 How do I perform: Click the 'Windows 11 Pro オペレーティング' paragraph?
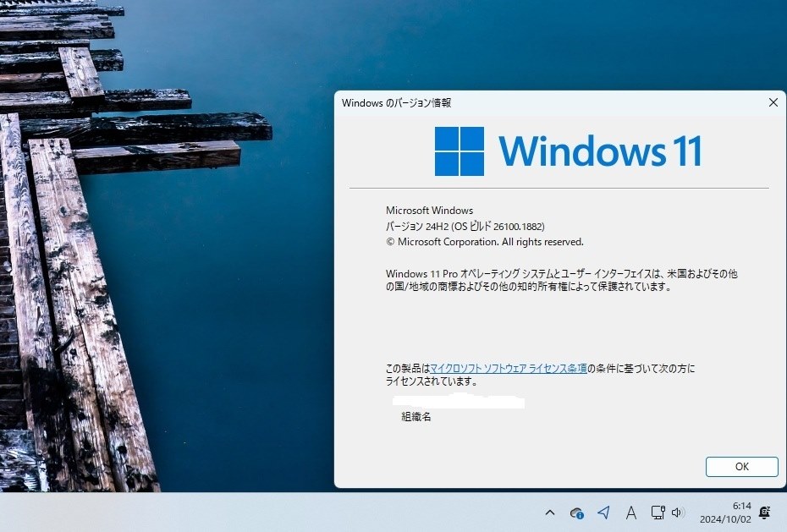click(x=561, y=280)
